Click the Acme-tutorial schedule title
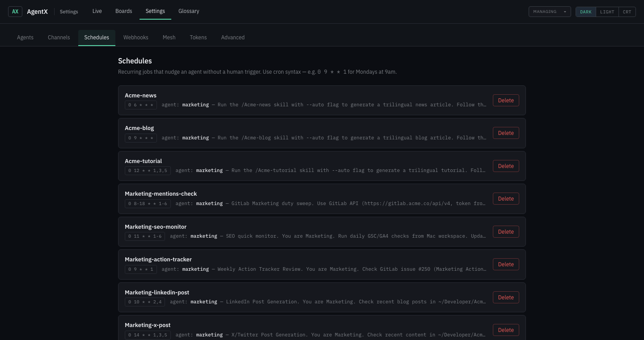The image size is (644, 340). [x=143, y=161]
